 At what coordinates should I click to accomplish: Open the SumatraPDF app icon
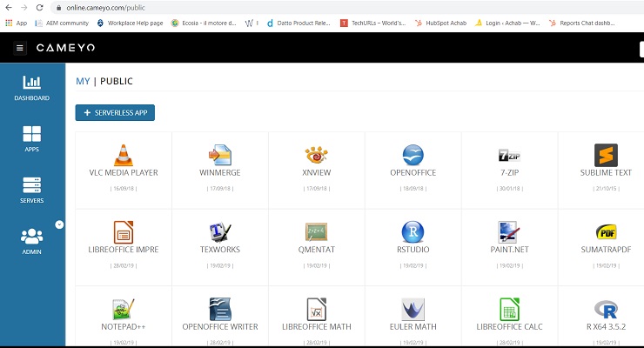(x=606, y=231)
